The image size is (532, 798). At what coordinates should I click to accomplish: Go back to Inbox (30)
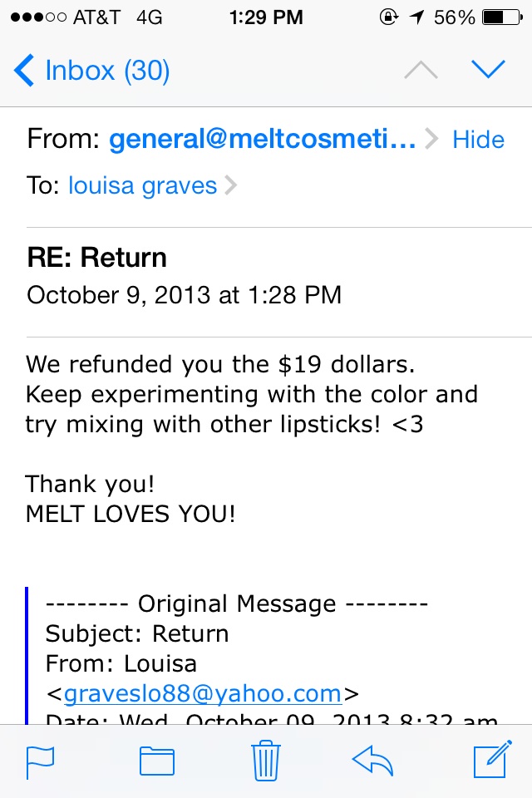(x=91, y=70)
